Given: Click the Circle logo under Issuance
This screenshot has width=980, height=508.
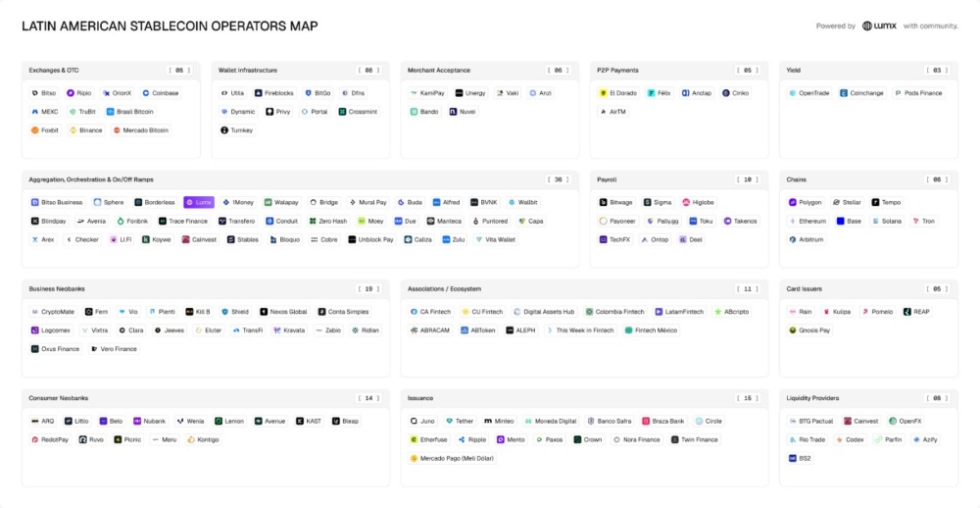Looking at the screenshot, I should 699,422.
